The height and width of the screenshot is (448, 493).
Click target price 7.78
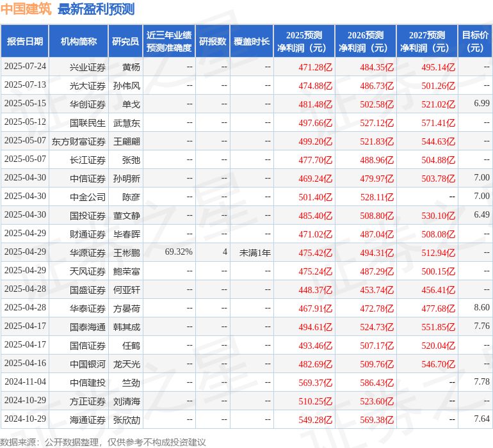pyautogui.click(x=481, y=381)
